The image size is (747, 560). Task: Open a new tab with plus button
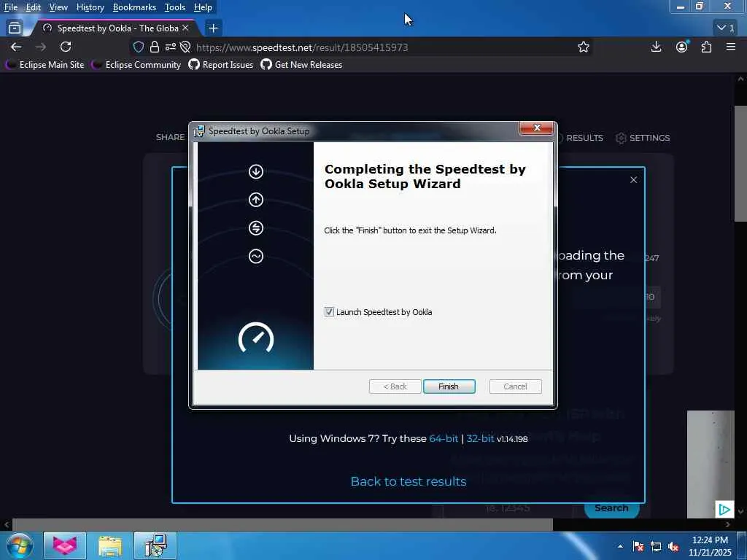coord(213,28)
